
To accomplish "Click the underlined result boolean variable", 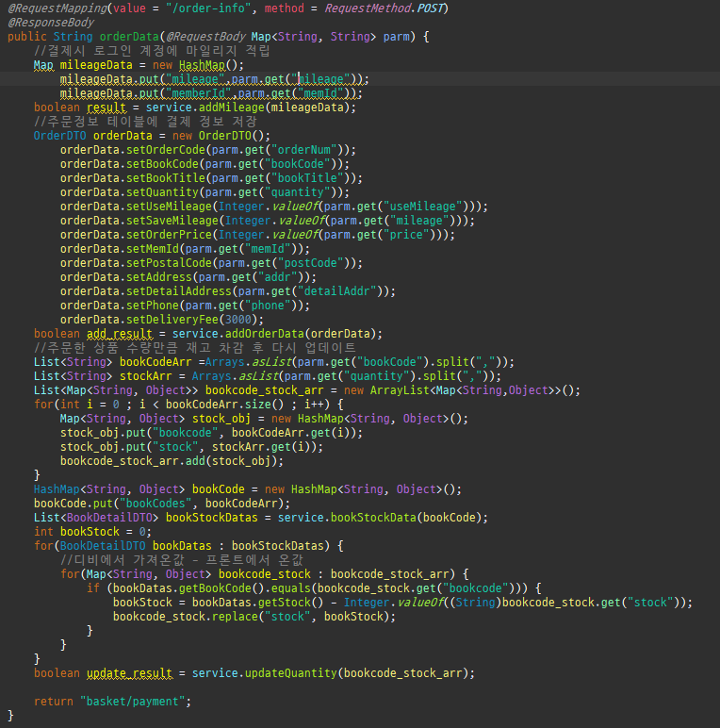I will (x=106, y=108).
